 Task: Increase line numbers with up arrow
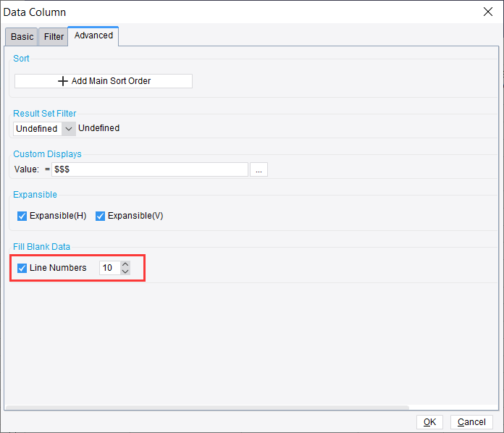[125, 264]
